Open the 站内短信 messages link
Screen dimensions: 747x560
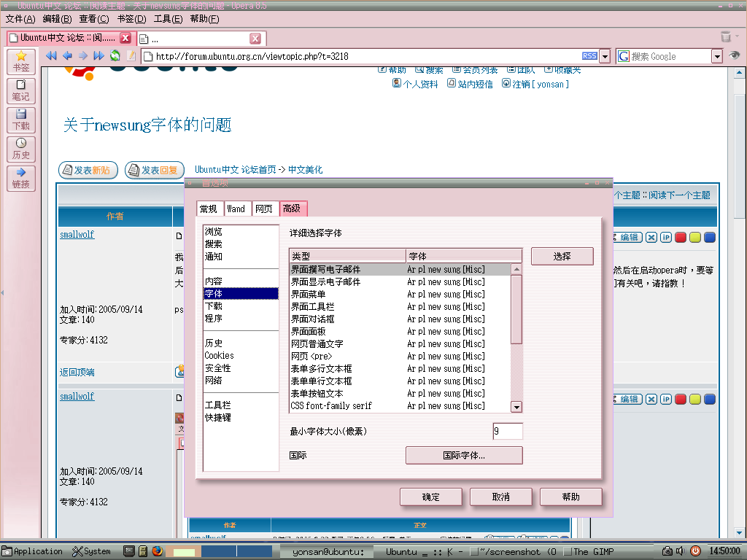pyautogui.click(x=470, y=84)
